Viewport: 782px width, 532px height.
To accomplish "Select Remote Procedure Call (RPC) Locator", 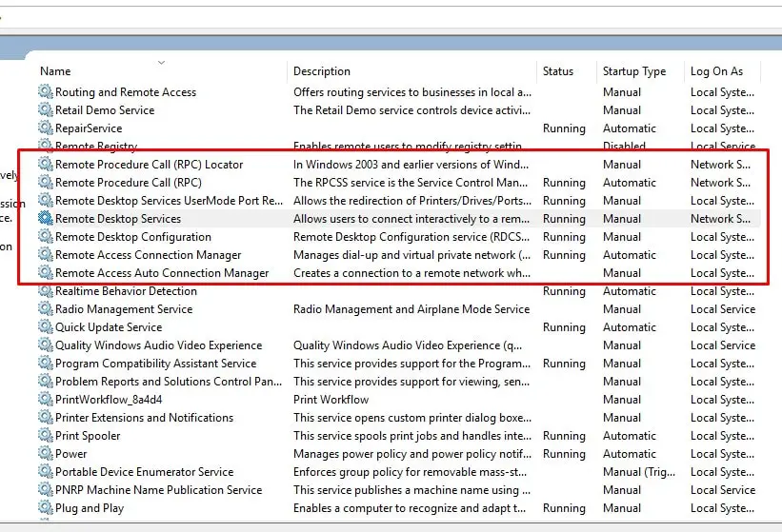I will coord(150,165).
